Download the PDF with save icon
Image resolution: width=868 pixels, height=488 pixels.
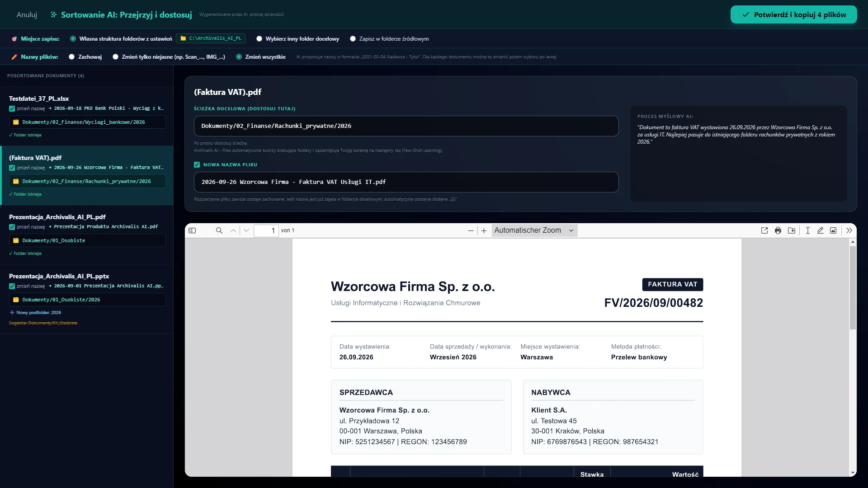click(x=792, y=230)
